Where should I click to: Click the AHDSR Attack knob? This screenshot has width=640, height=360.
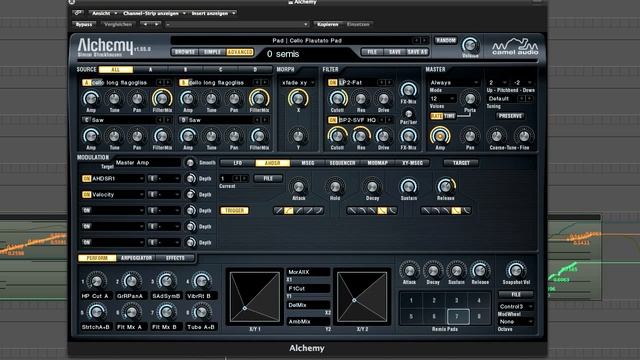(298, 187)
